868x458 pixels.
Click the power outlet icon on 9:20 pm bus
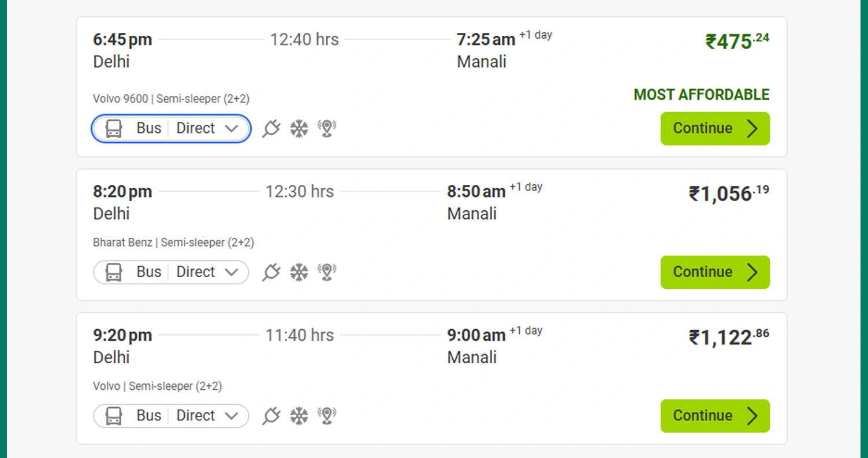pos(271,416)
